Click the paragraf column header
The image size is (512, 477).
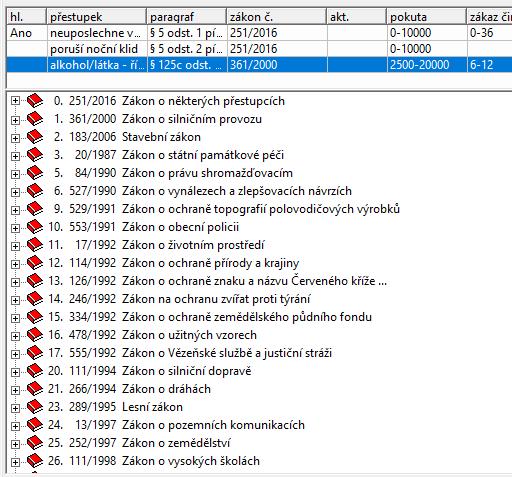point(187,17)
